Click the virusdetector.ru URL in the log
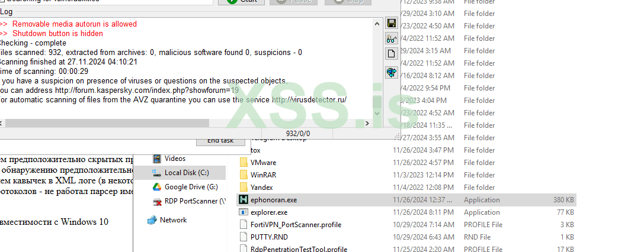644x252 pixels. click(309, 100)
